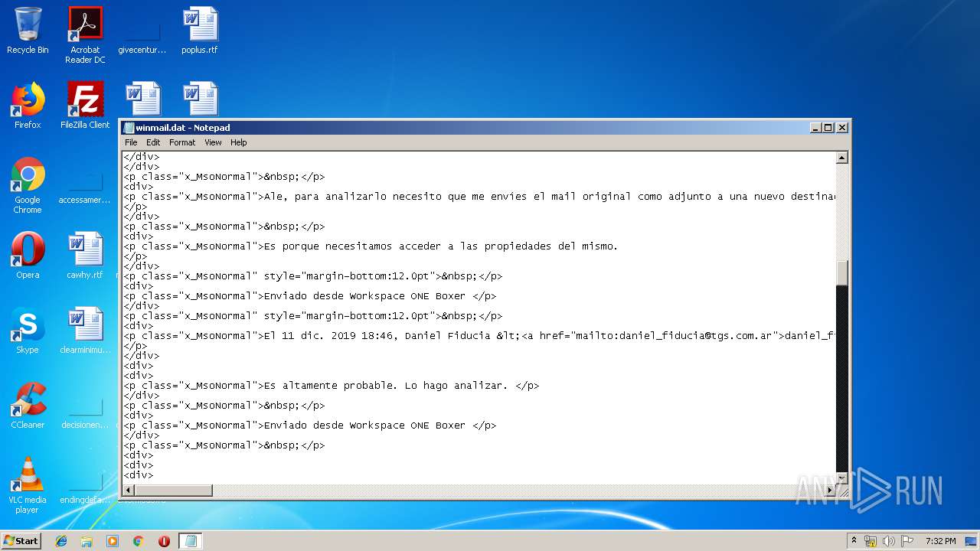Viewport: 980px width, 551px height.
Task: Click the horizontal scrollbar thumb
Action: point(174,490)
